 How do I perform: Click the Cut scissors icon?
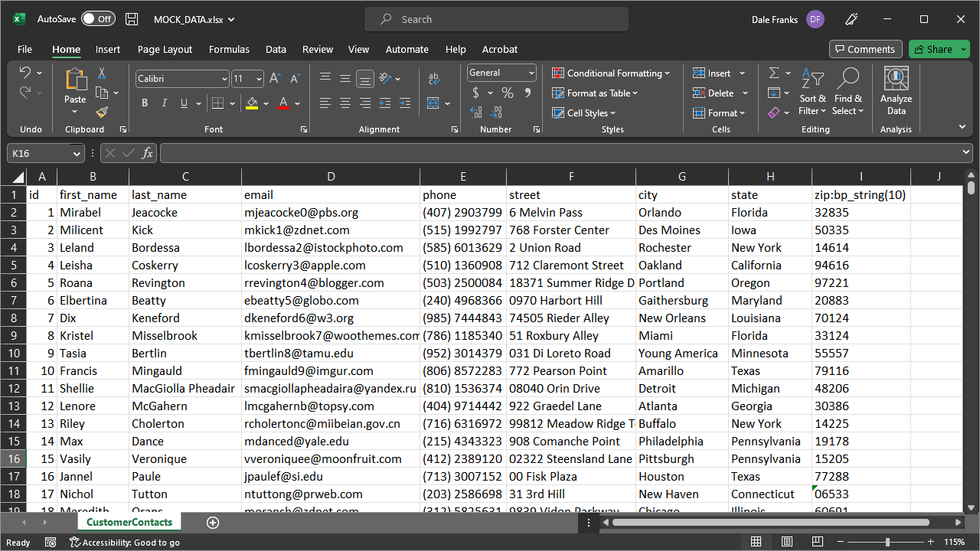[101, 73]
